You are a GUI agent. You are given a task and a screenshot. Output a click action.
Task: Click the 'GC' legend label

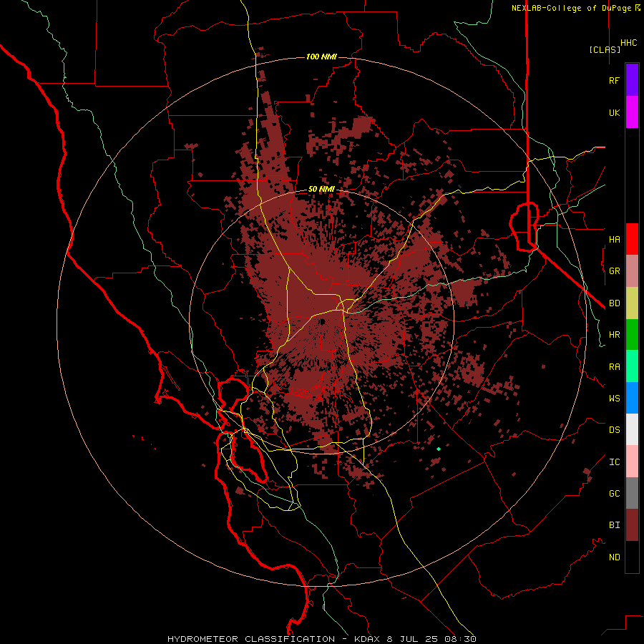(x=614, y=494)
